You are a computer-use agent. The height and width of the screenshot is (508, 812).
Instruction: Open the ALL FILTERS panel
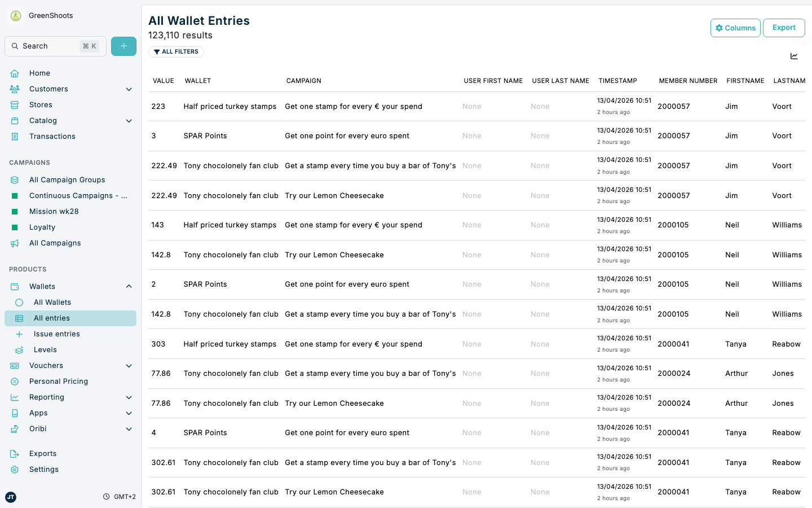pos(176,51)
